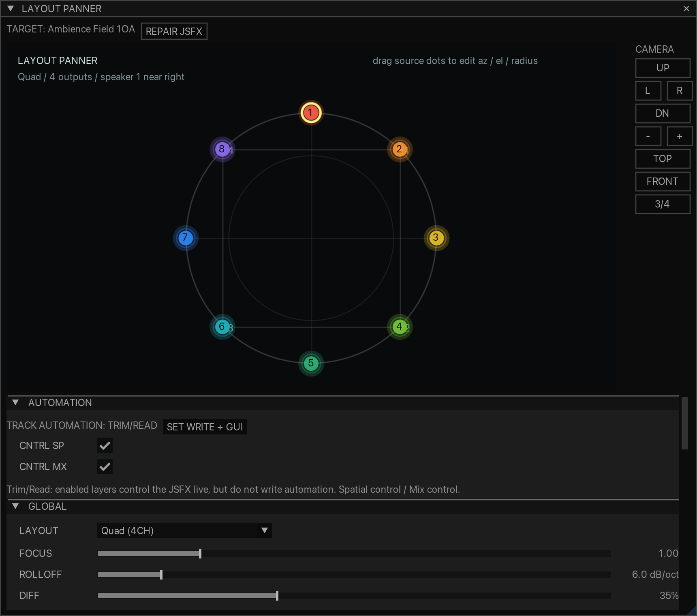Collapse the AUTOMATION section

15,402
